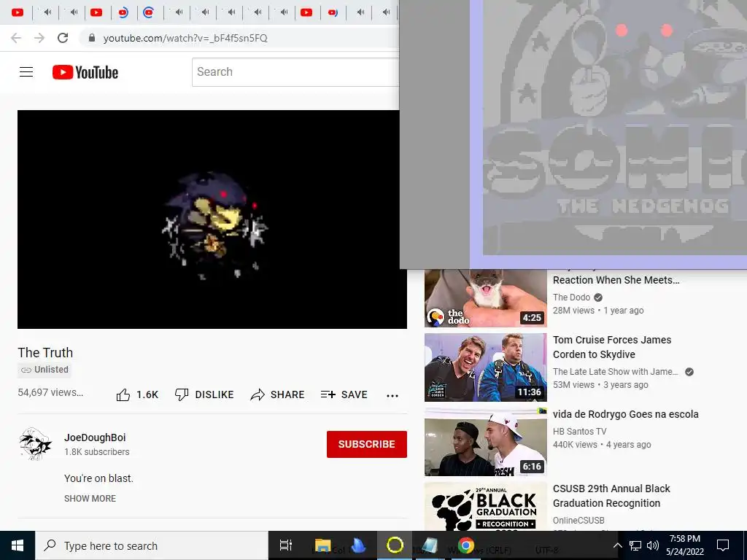Expand description with SHOW MORE
747x560 pixels.
(x=90, y=499)
